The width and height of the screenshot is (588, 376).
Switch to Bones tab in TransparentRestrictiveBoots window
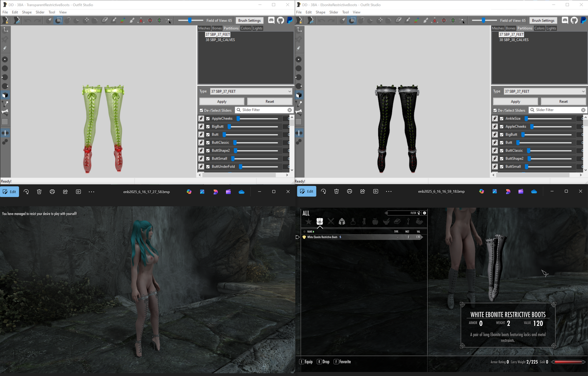pos(217,28)
